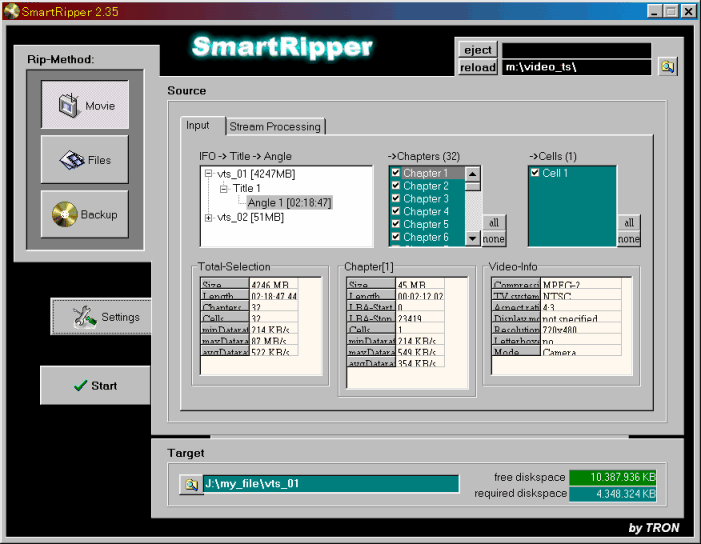Click the reload button

coord(477,67)
